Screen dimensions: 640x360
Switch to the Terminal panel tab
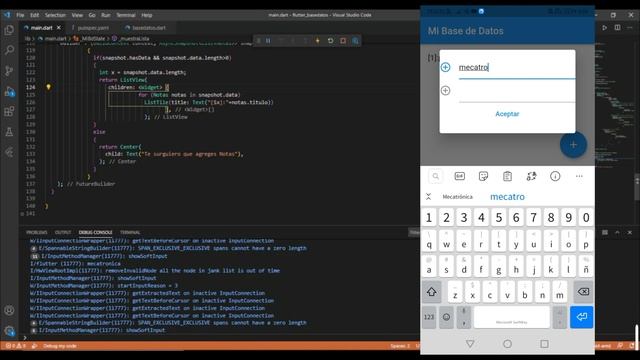130,232
